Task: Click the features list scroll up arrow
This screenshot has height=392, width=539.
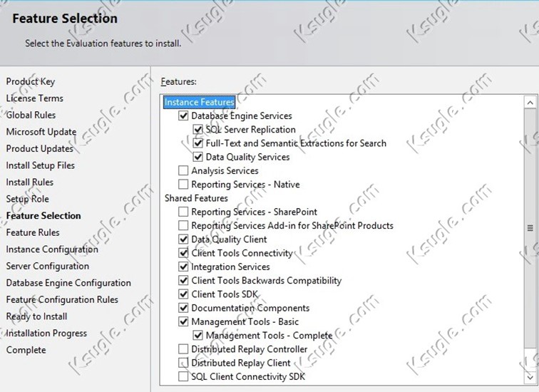Action: [530, 103]
